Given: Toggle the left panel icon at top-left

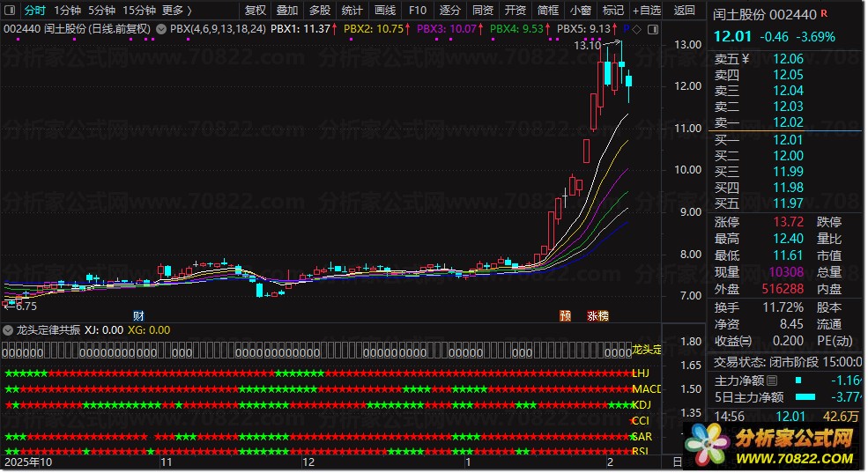Looking at the screenshot, I should click(x=10, y=10).
